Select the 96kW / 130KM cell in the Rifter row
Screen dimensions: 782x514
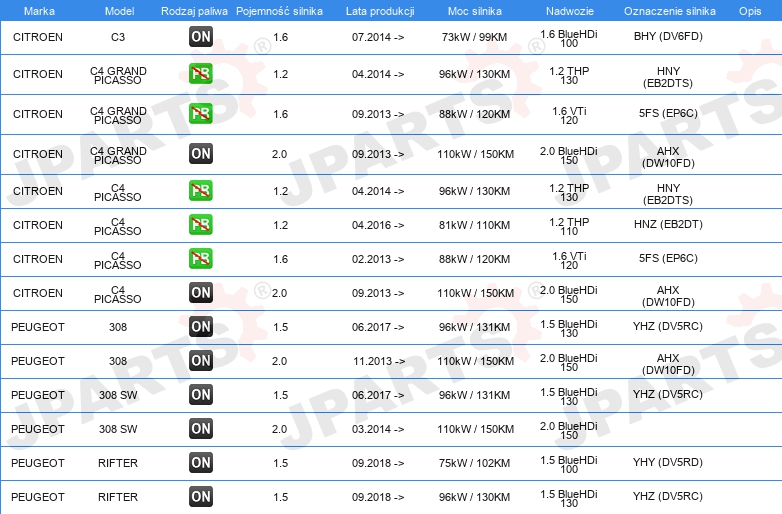(x=474, y=497)
